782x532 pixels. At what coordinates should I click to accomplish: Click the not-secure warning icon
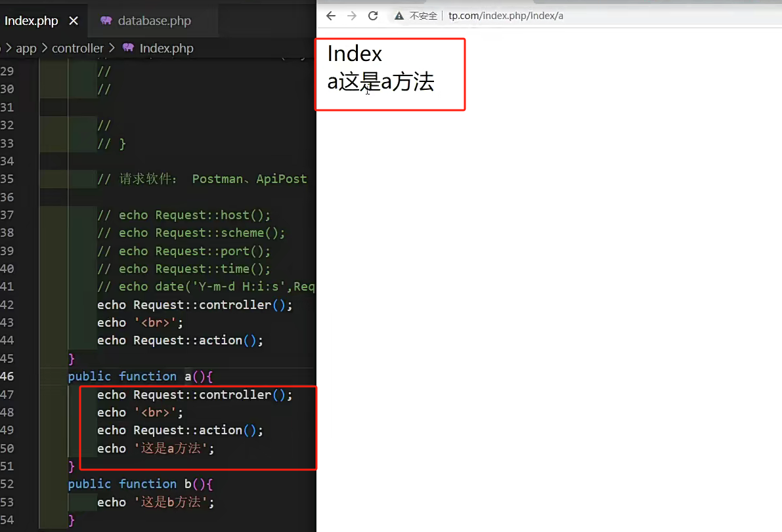tap(399, 16)
